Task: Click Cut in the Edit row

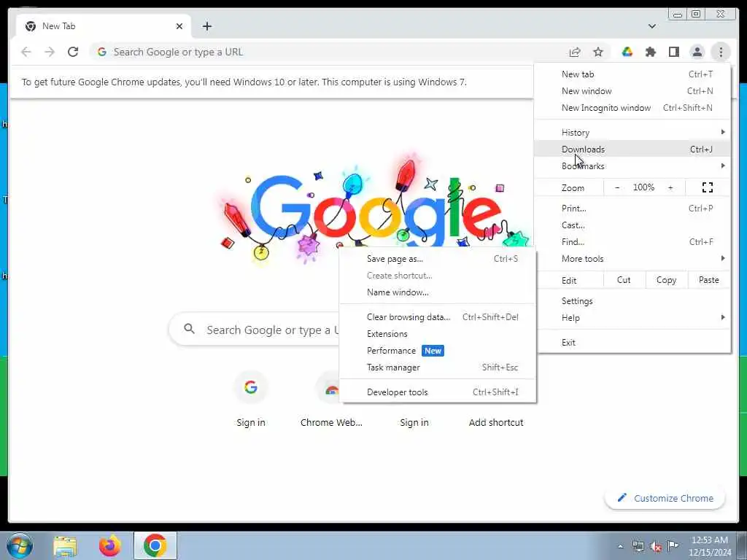Action: click(624, 280)
